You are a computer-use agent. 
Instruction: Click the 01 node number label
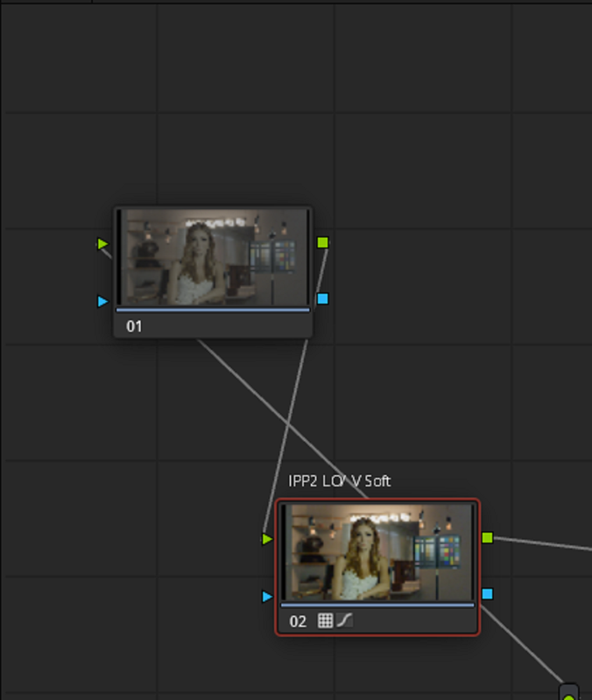[134, 326]
